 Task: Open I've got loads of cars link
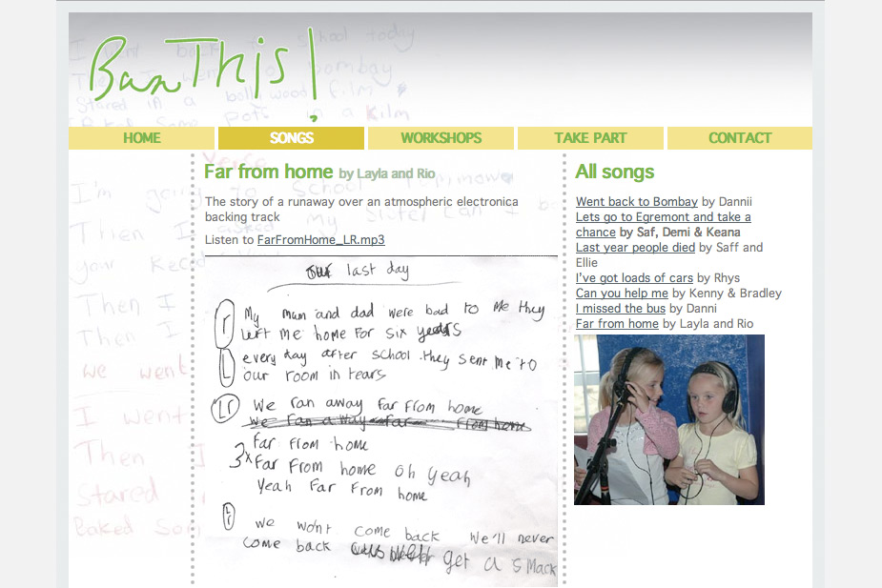[x=634, y=278]
